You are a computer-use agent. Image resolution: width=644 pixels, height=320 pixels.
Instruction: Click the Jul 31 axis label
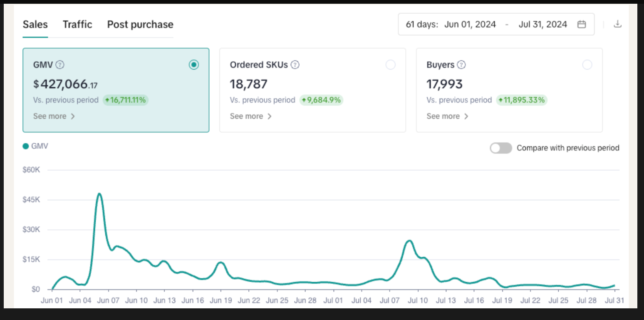click(614, 300)
